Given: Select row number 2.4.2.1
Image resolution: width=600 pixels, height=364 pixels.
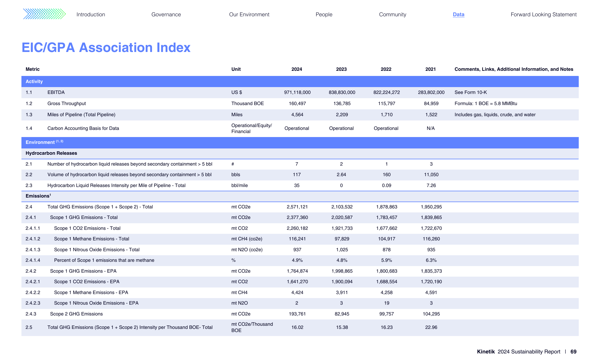Looking at the screenshot, I should pyautogui.click(x=33, y=281).
